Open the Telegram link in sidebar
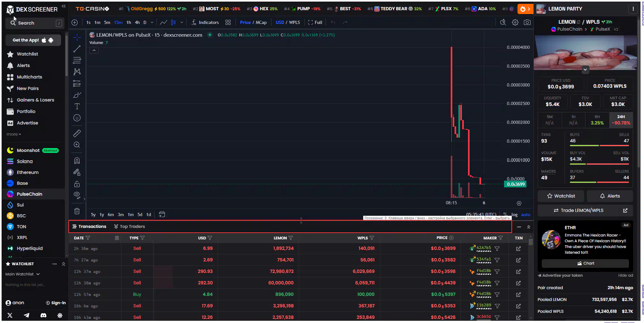This screenshot has height=323, width=644. 27,315
